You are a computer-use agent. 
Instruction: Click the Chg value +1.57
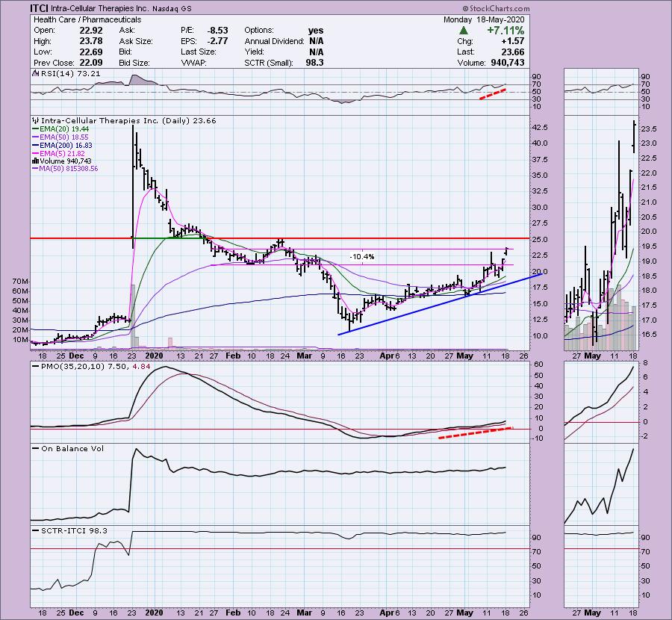pyautogui.click(x=513, y=41)
